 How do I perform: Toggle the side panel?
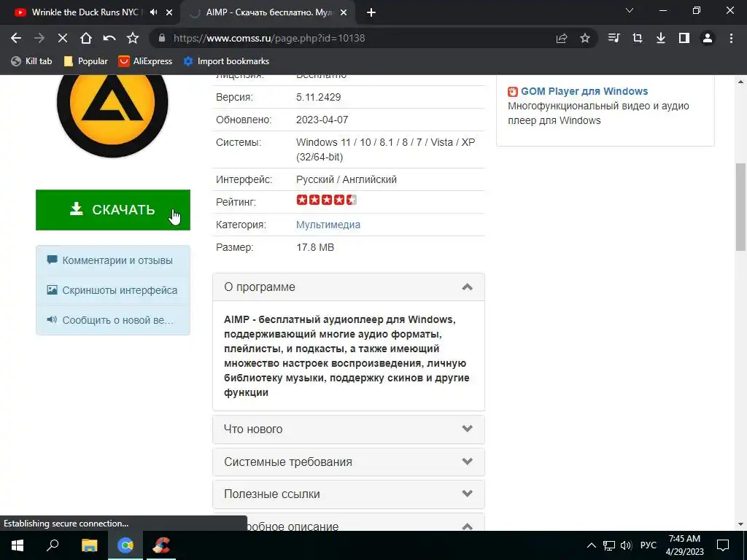click(x=684, y=38)
